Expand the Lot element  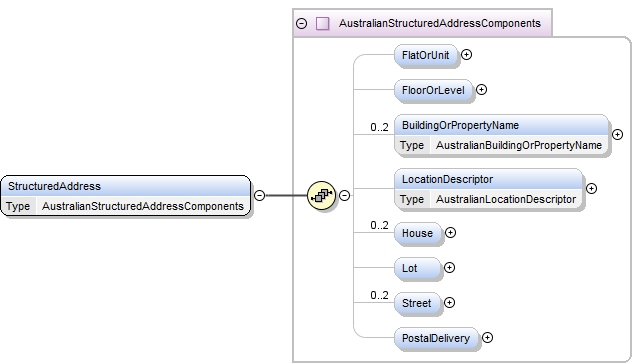(449, 268)
